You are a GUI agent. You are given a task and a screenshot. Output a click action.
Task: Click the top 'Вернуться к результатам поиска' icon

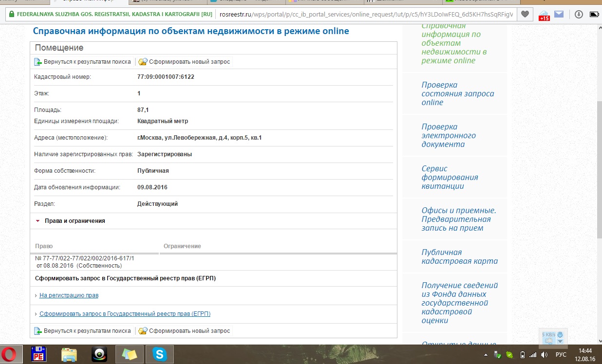(x=38, y=62)
